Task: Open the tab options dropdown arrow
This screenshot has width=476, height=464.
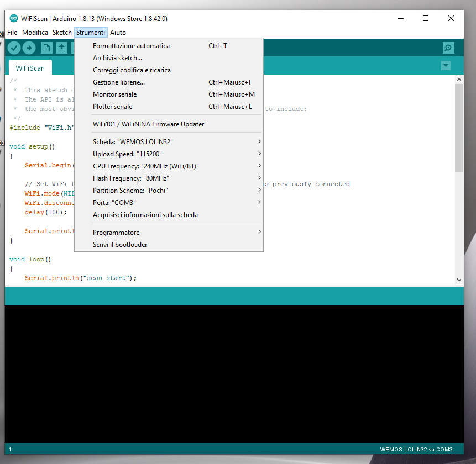Action: coord(446,66)
